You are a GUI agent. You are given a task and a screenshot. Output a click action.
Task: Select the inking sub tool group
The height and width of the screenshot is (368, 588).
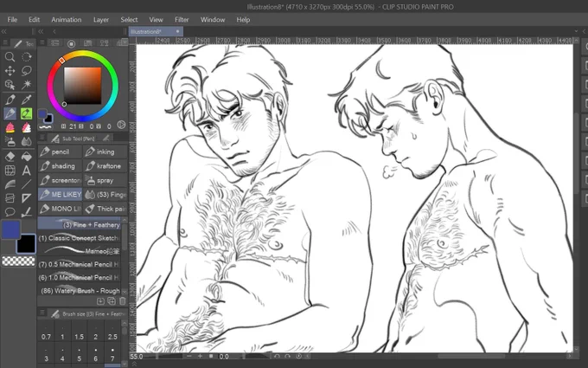pyautogui.click(x=105, y=152)
